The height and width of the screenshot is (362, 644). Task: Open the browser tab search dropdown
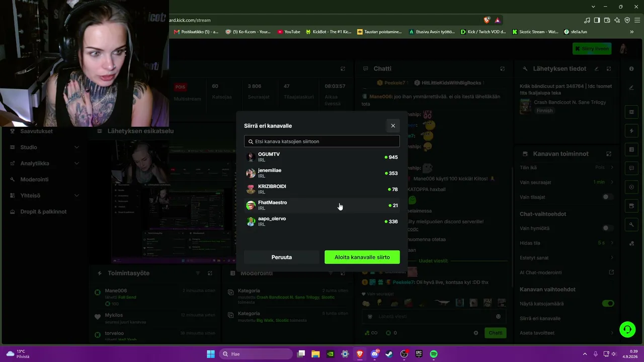pos(594,7)
